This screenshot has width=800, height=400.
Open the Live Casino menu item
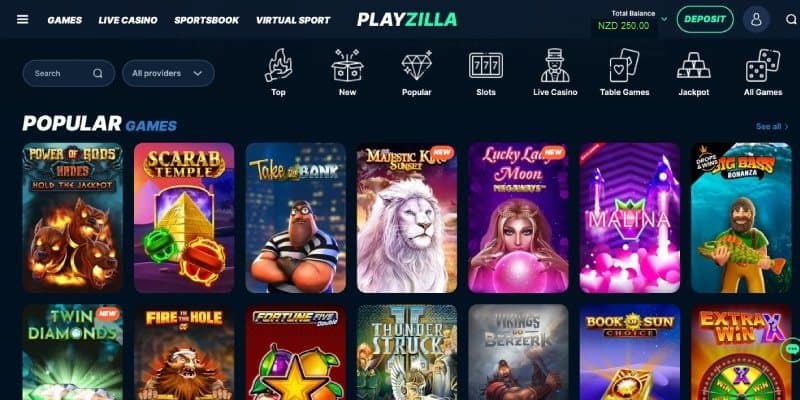tap(128, 20)
